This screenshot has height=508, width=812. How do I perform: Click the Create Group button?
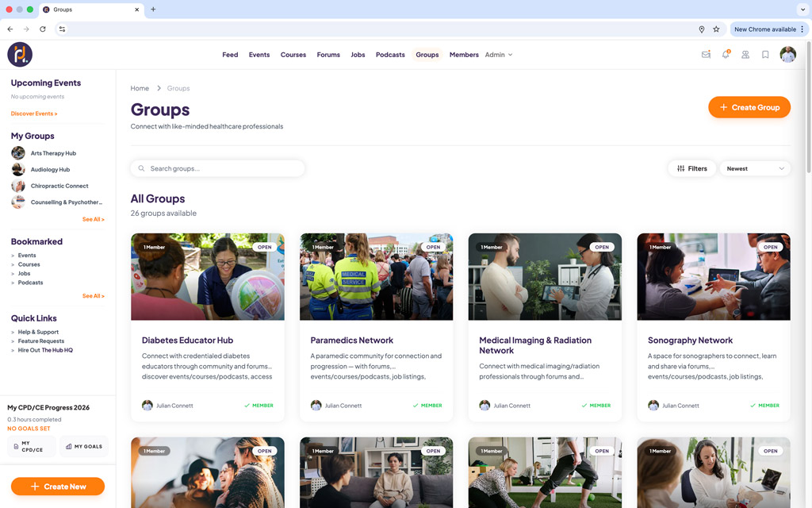[x=749, y=107]
